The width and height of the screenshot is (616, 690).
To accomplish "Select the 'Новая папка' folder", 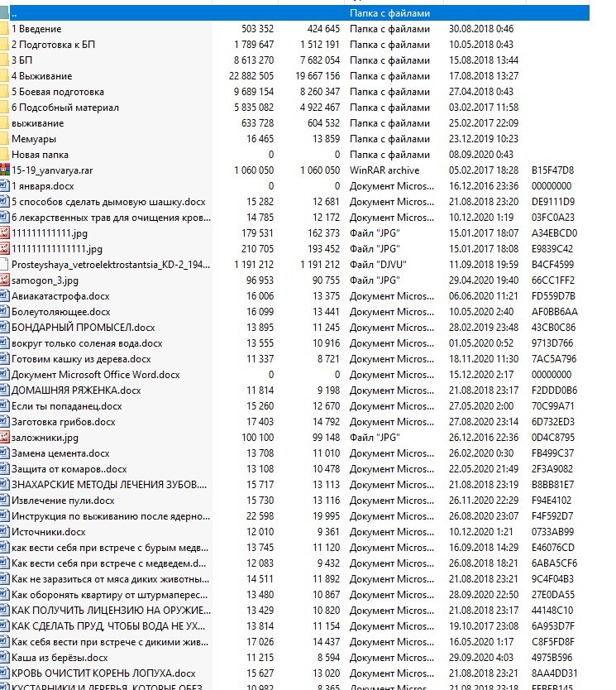I will pyautogui.click(x=40, y=155).
